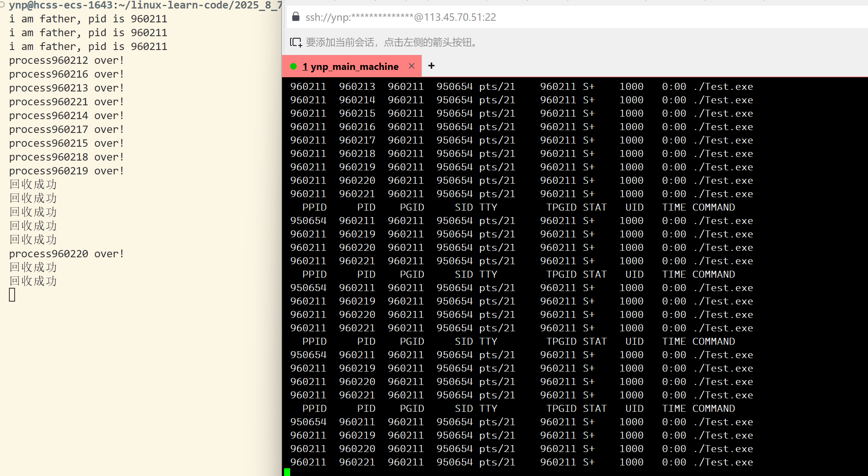Click the line 'process960216 over!'

point(66,74)
